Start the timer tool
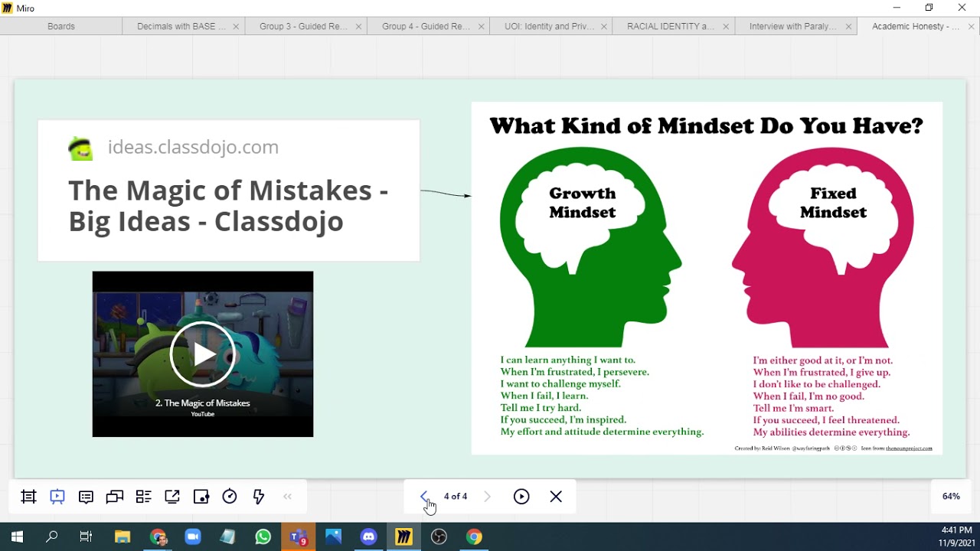Viewport: 980px width, 551px height. [x=230, y=497]
